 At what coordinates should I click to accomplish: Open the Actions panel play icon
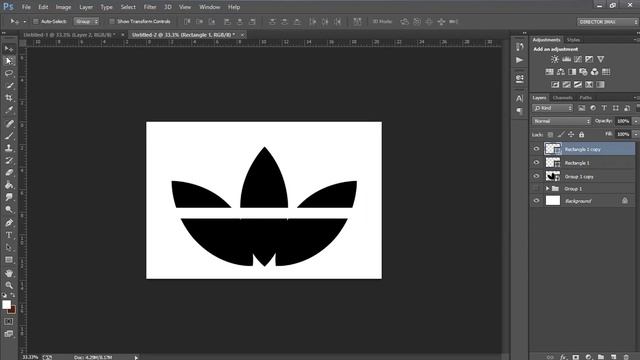tap(519, 60)
